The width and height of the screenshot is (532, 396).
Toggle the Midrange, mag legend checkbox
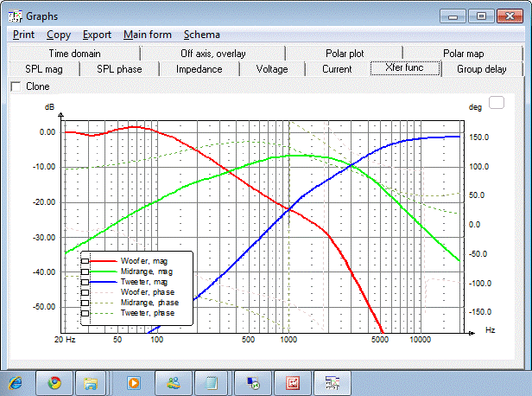tap(85, 271)
